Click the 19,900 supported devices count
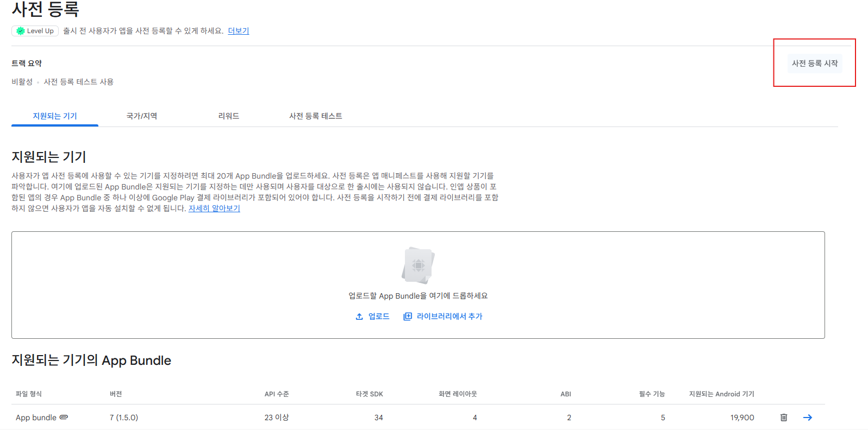 click(742, 418)
